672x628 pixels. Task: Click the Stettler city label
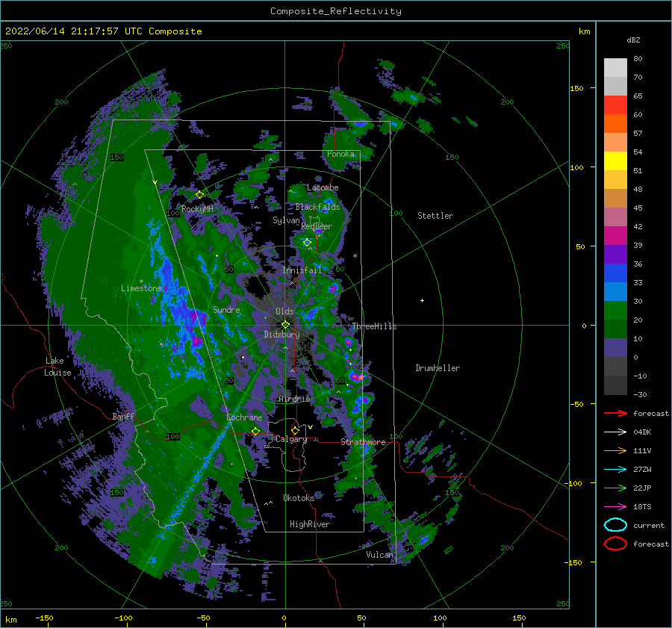435,216
